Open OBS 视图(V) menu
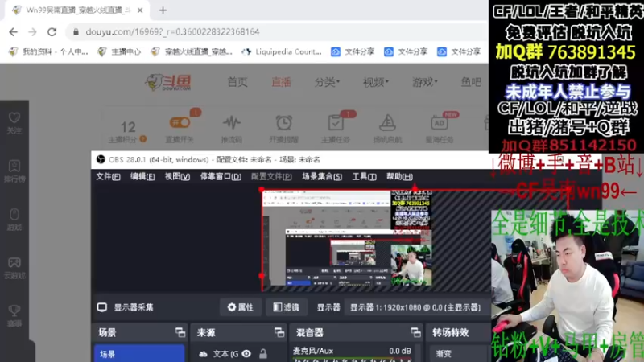 click(x=177, y=176)
